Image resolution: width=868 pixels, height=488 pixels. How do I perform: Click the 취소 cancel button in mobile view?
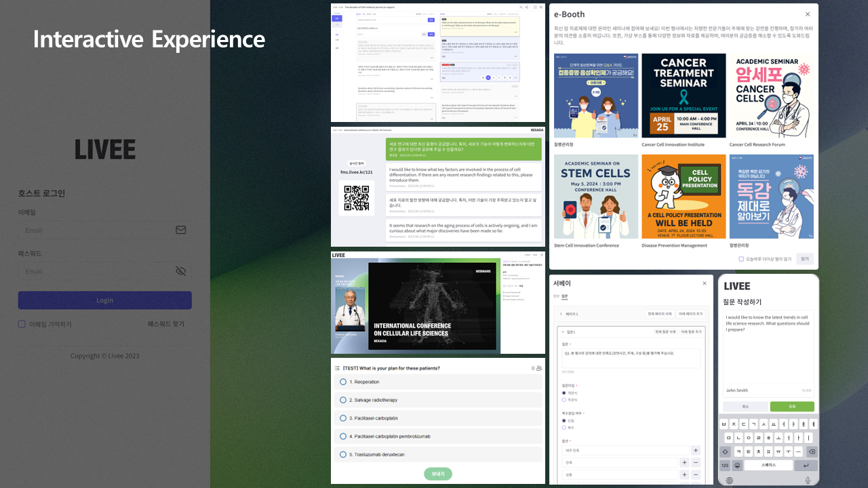pos(745,407)
